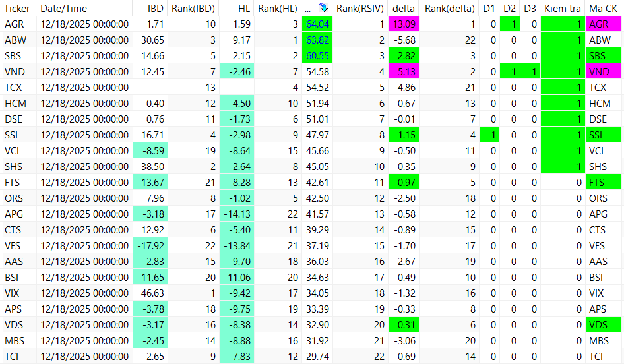Click the delta column header
The width and height of the screenshot is (624, 364).
[x=404, y=8]
